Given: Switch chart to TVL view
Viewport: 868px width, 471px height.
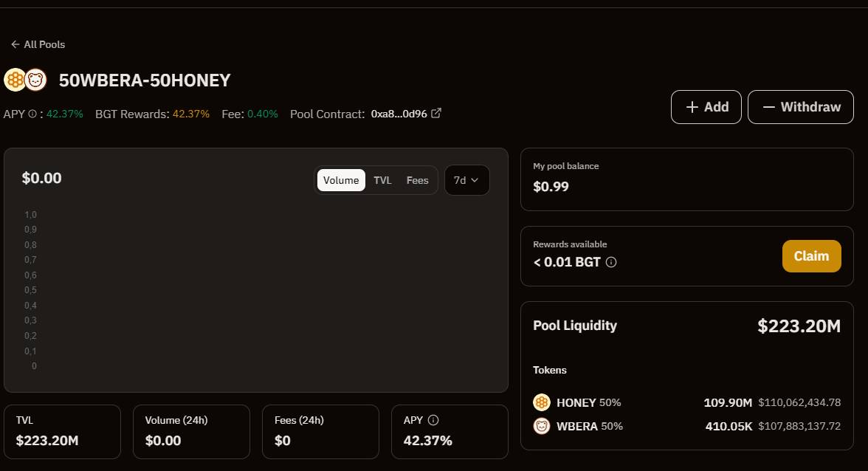Looking at the screenshot, I should [382, 180].
